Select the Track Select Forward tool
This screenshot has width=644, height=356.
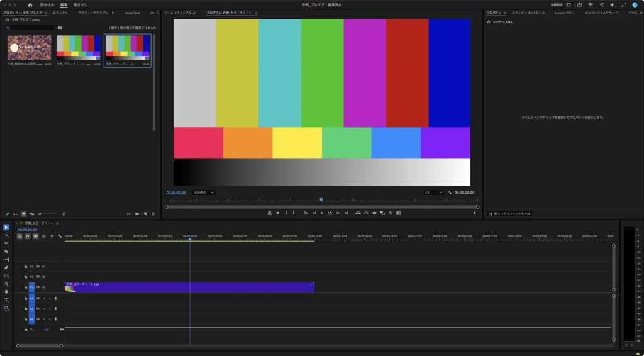[6, 235]
